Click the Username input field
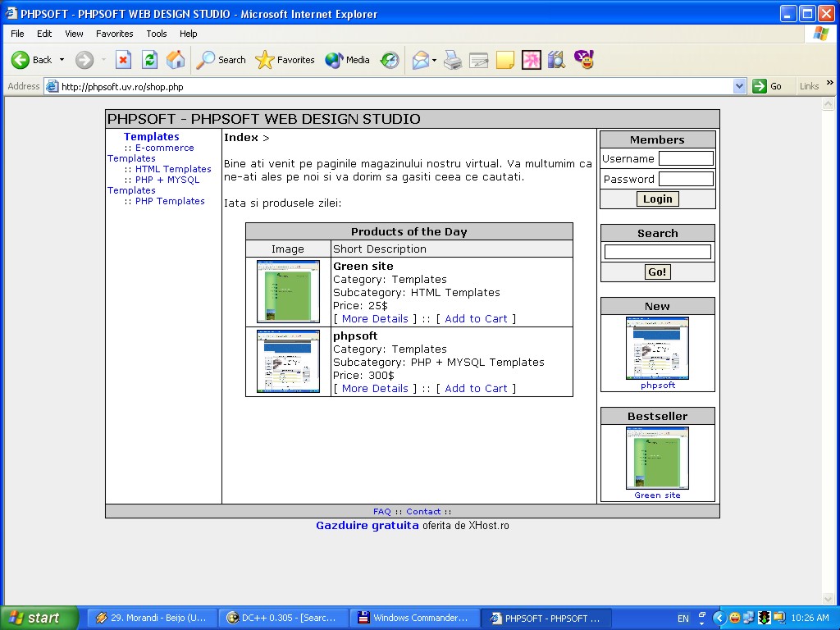The height and width of the screenshot is (630, 840). coord(686,158)
